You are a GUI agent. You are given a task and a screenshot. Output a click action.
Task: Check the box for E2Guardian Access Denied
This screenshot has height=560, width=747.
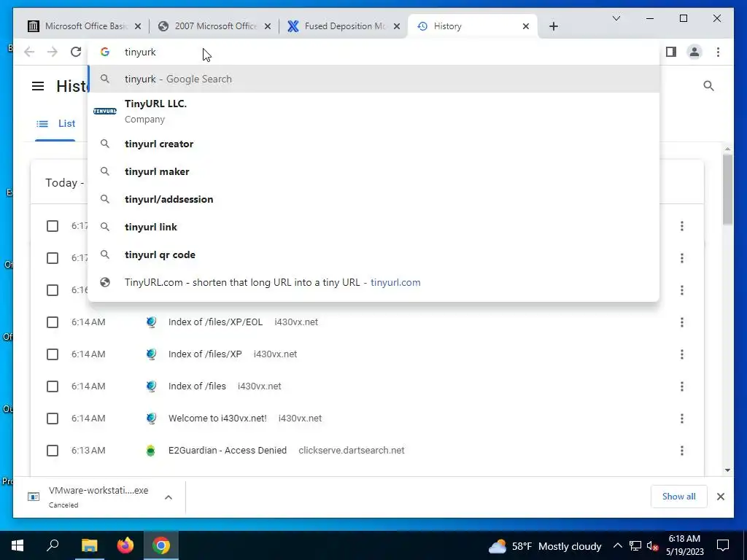[53, 451]
